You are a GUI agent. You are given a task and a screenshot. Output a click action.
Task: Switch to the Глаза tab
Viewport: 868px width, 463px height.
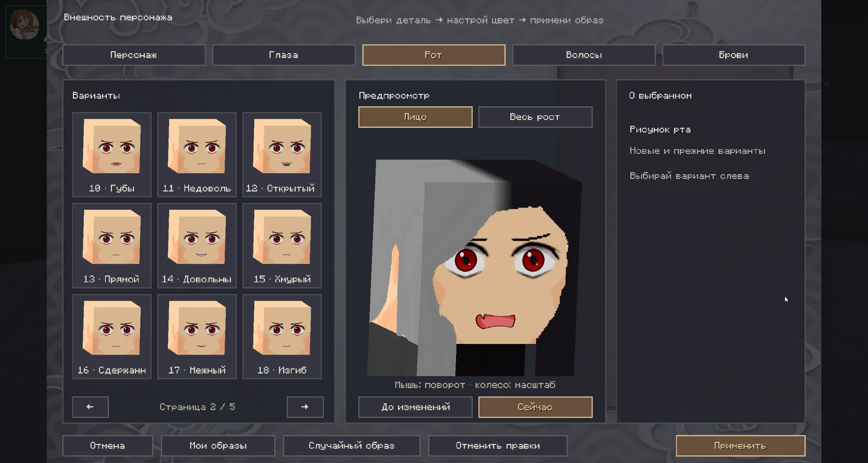[x=284, y=55]
